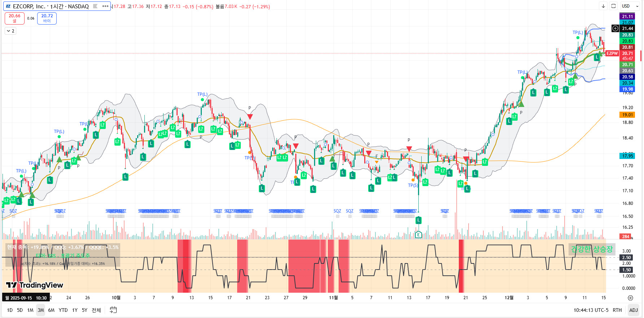Screen dimensions: 644x318
Task: Open the timezone menu showing 10:44:13 UTC-5
Action: [x=591, y=310]
